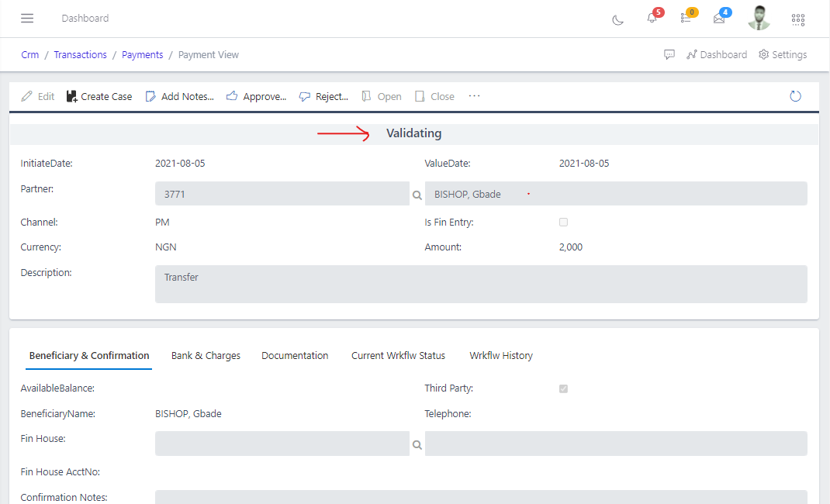Open the messages envelope icon
The image size is (830, 504).
[720, 19]
